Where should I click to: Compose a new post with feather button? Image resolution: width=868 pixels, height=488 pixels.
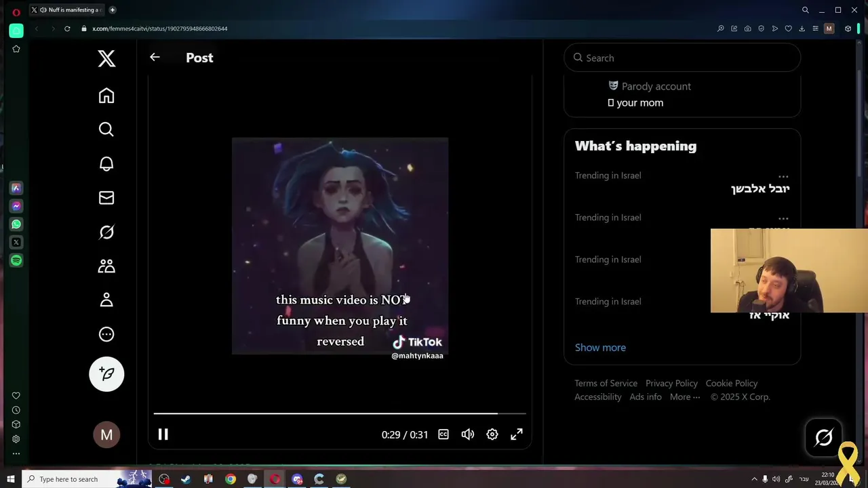tap(106, 373)
